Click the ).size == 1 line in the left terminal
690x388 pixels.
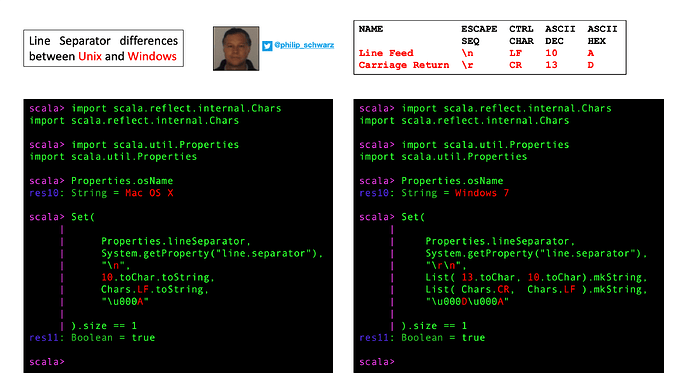click(x=104, y=326)
